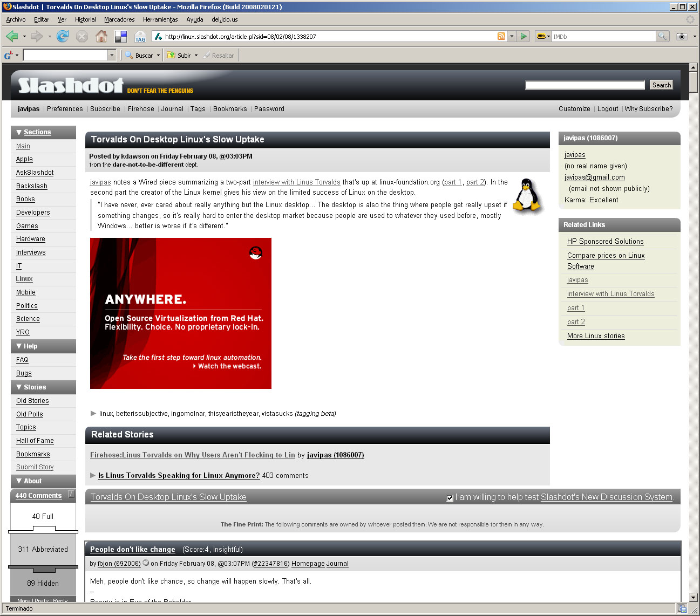Screen dimensions: 700x616
Task: Open the IMDb search engine dropdown
Action: tap(543, 36)
